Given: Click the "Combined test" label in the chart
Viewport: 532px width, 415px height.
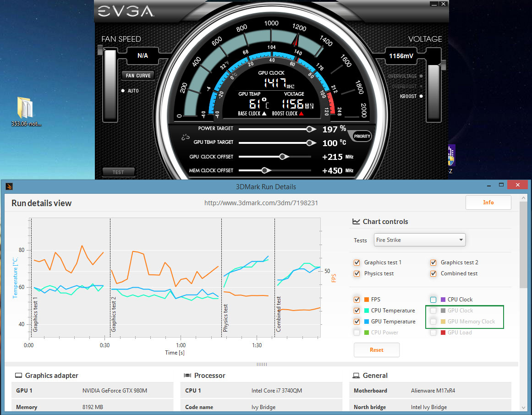Looking at the screenshot, I should pos(279,314).
